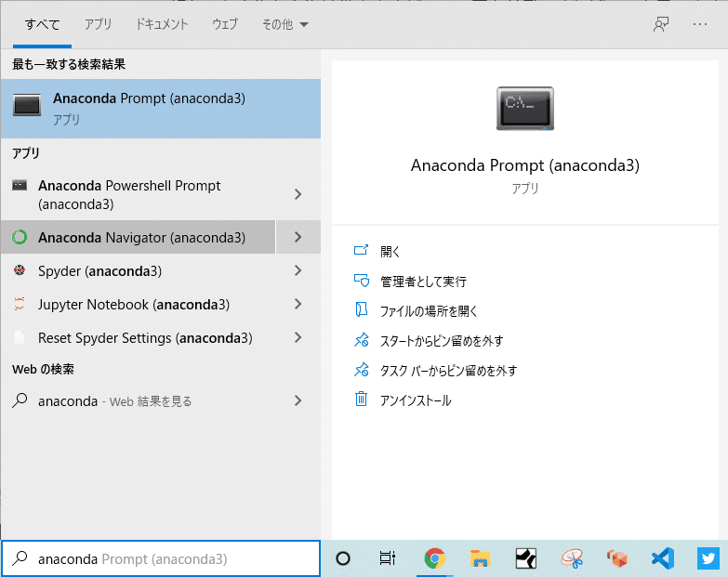Launch Google Chrome from the taskbar
This screenshot has height=577, width=728.
click(x=434, y=558)
